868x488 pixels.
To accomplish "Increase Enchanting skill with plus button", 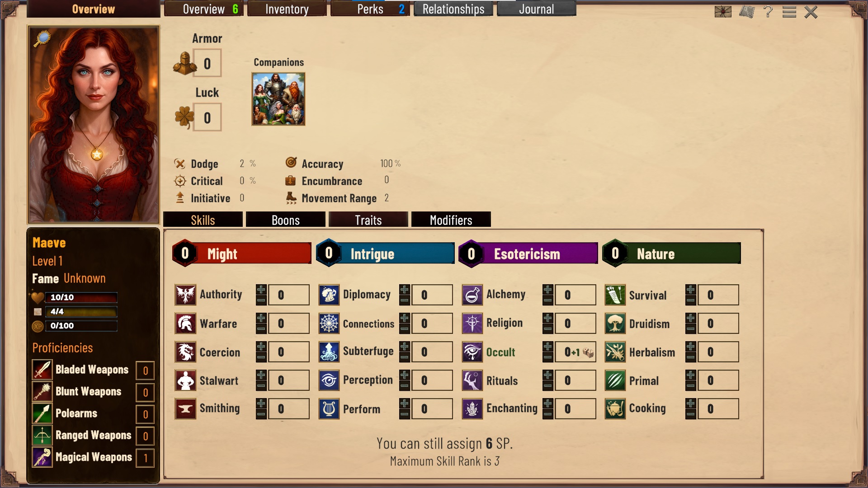I will 547,404.
